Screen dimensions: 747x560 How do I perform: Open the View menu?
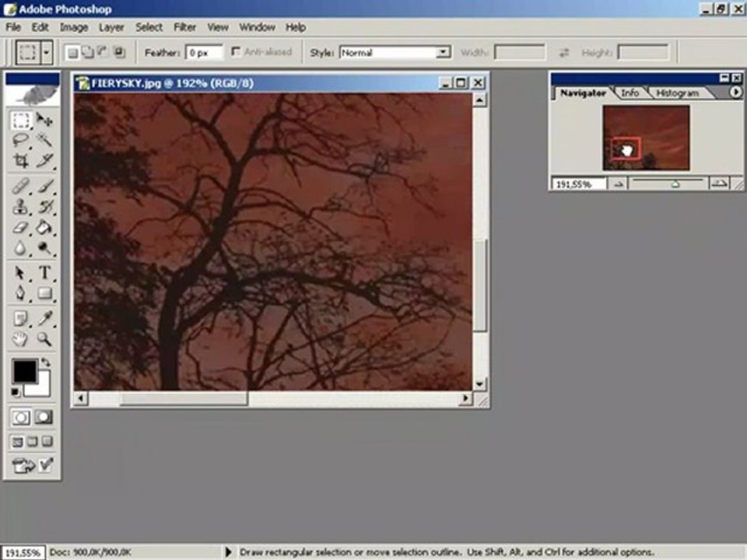point(218,27)
